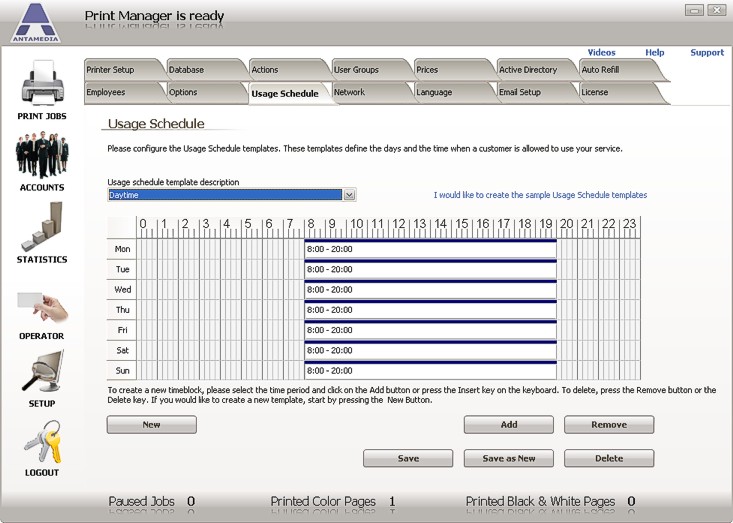Click the Logout keys icon
The image size is (733, 523).
[43, 441]
